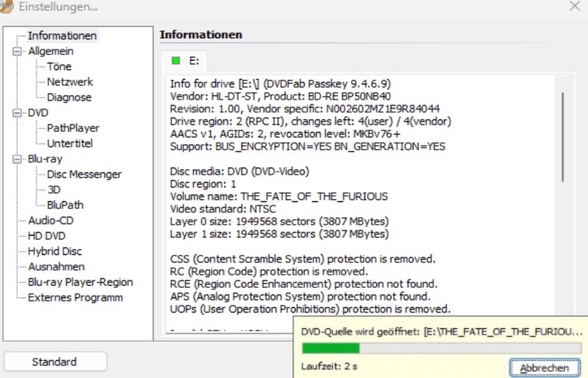The width and height of the screenshot is (588, 378).
Task: Select the Allgemein tree item
Action: click(51, 51)
